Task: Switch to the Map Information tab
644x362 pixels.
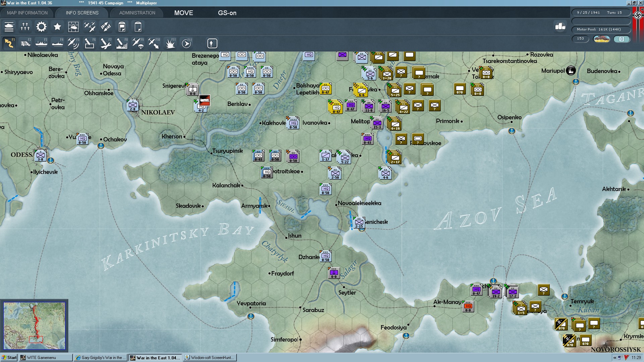Action: click(x=27, y=13)
